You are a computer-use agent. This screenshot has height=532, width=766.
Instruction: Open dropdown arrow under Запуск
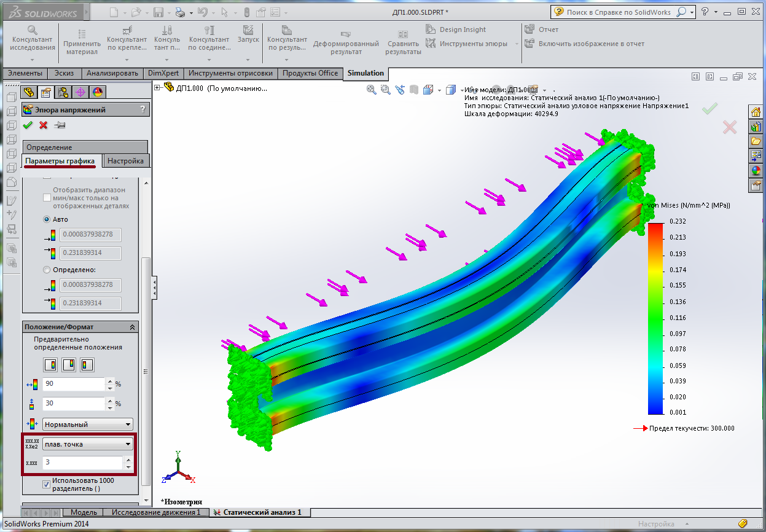click(248, 61)
